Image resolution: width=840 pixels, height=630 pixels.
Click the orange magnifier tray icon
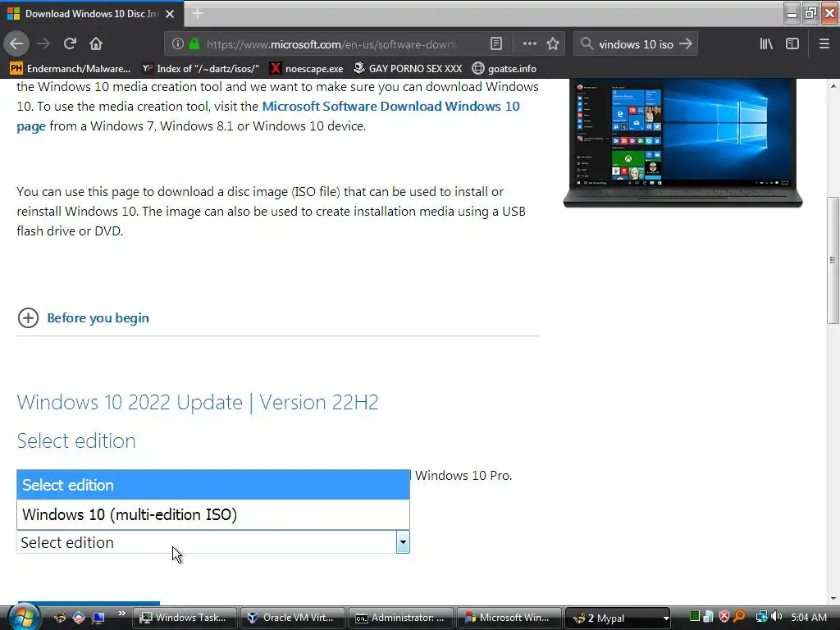(739, 617)
